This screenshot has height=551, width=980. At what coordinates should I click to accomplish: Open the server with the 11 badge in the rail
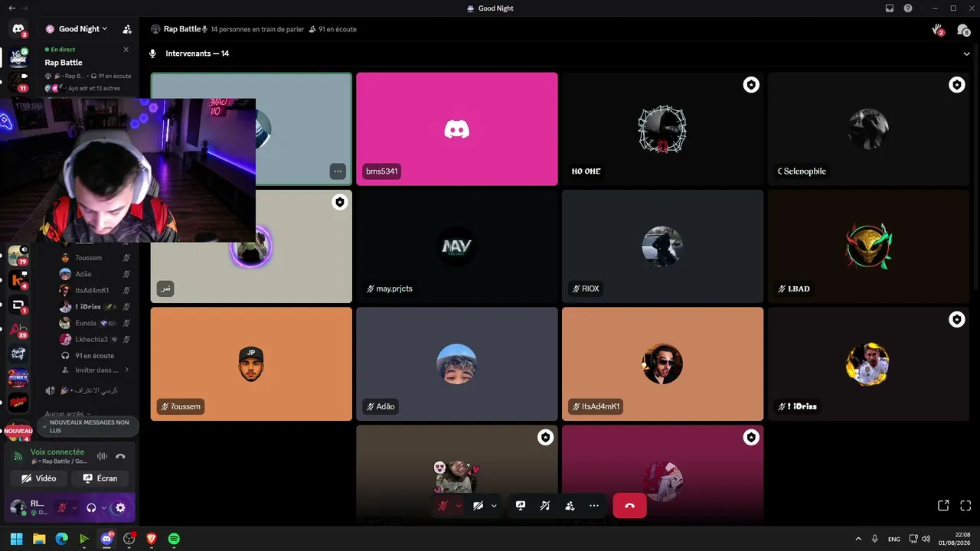(18, 81)
